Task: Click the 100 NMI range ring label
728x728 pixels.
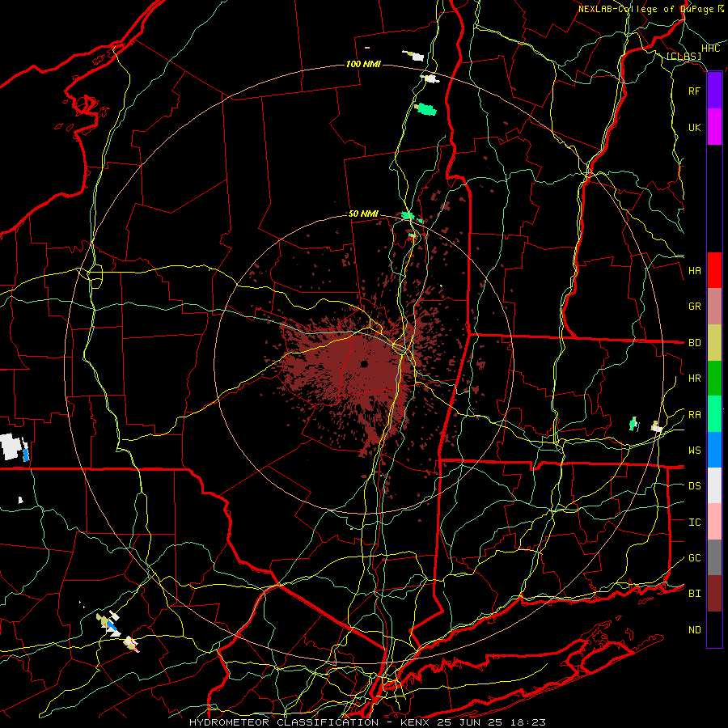Action: 363,64
